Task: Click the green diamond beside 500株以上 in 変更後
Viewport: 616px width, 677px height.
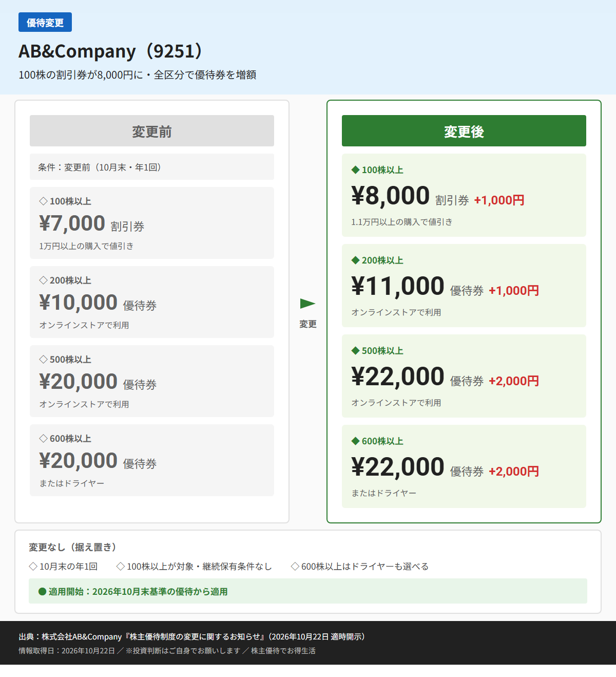Action: [x=355, y=351]
